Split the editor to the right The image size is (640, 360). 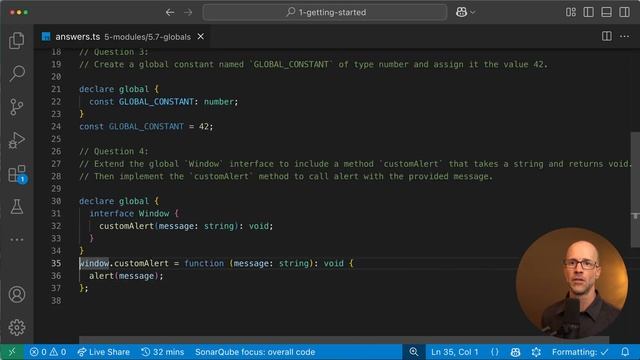(607, 36)
